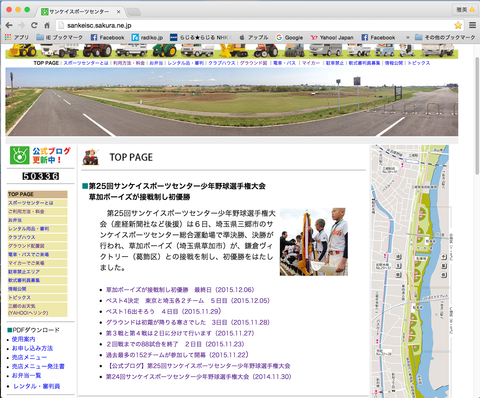This screenshot has width=480, height=398.
Task: Open the YAHOO! weather link in sidebar
Action: pos(37,309)
